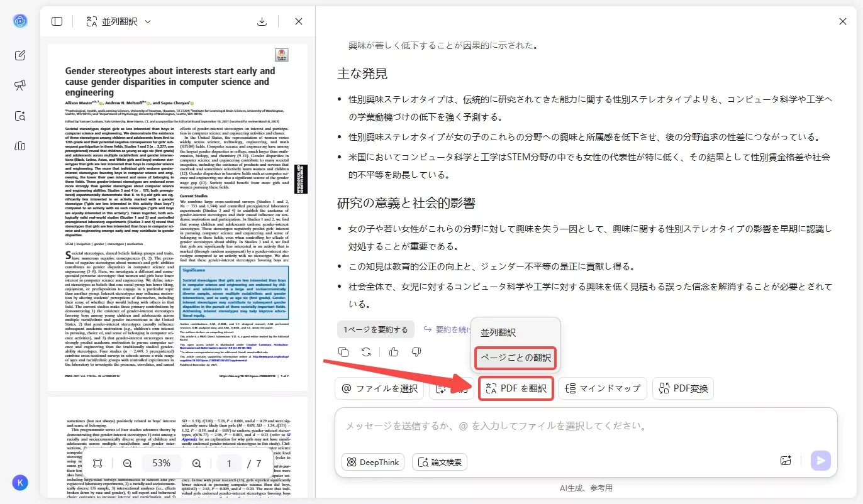Image resolution: width=863 pixels, height=504 pixels.
Task: Open the 並列翻訳 mode dropdown at the top
Action: click(x=118, y=21)
